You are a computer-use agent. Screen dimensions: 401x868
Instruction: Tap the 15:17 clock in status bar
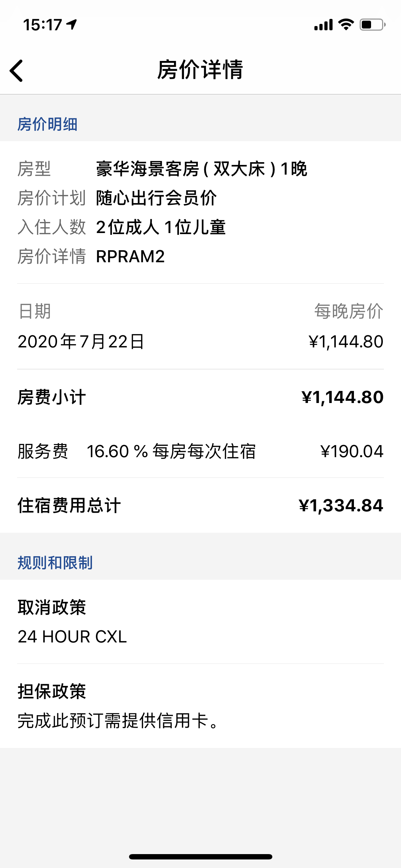[43, 25]
